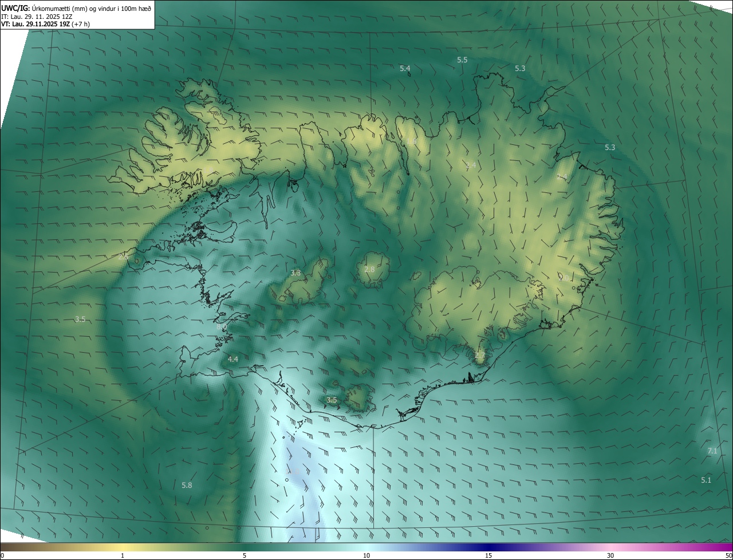This screenshot has width=733, height=560.
Task: Click the 5.4 value label on the map
Action: click(x=405, y=69)
